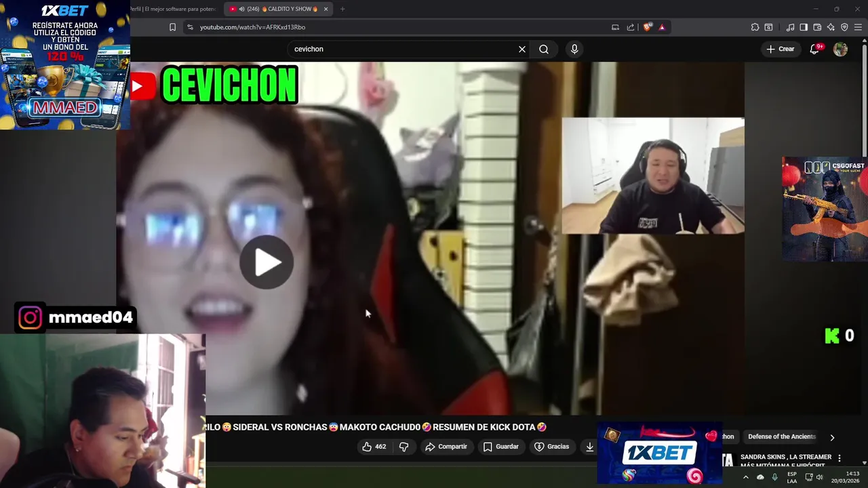Viewport: 868px width, 488px height.
Task: Mute the tab audio speaker icon
Action: point(242,9)
